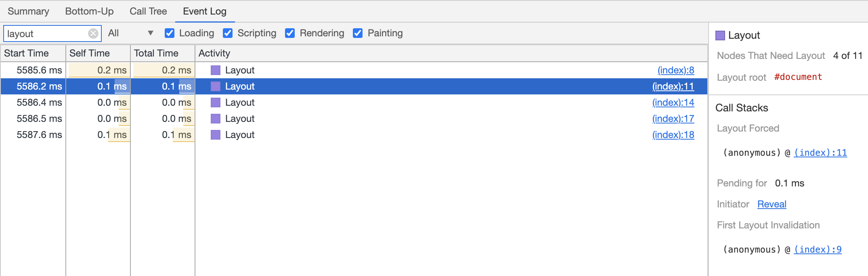
Task: Open the All duration filter dropdown
Action: (131, 33)
